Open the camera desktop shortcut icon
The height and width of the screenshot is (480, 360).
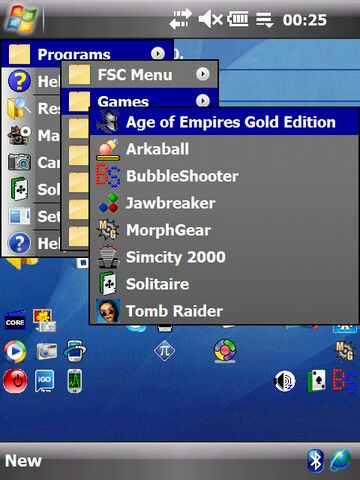point(46,351)
